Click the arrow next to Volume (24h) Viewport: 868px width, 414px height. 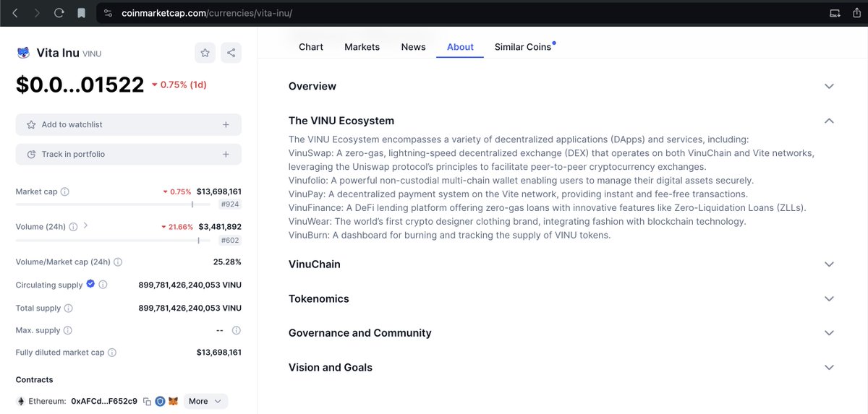point(85,225)
